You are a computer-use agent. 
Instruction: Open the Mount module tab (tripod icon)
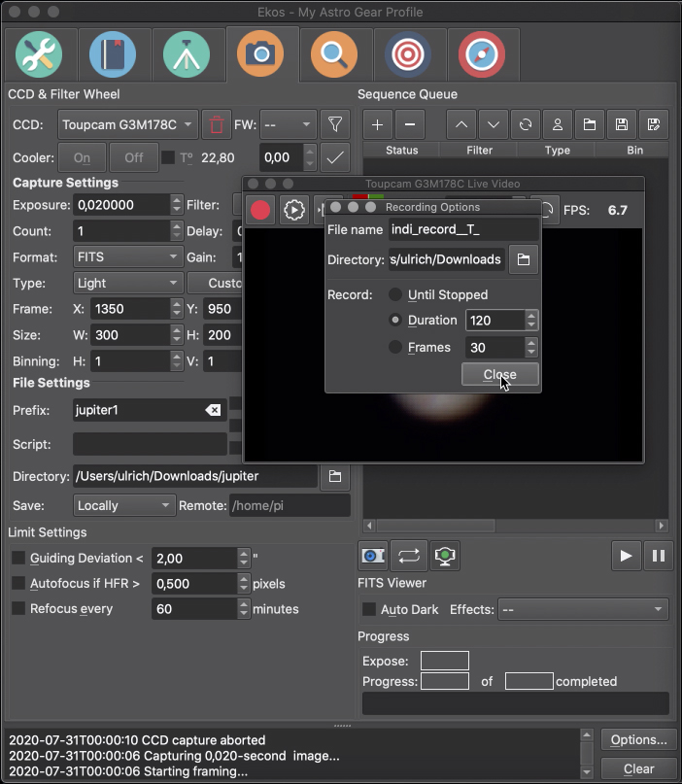pyautogui.click(x=187, y=54)
